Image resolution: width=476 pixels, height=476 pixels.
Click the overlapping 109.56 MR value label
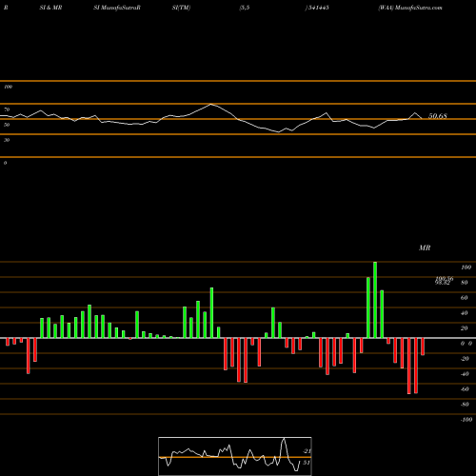pyautogui.click(x=445, y=278)
